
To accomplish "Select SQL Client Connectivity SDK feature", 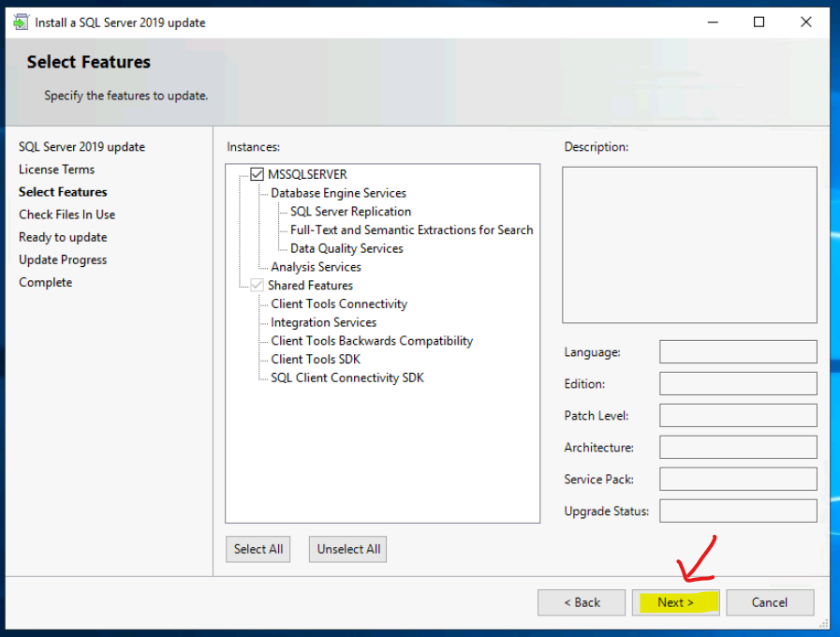I will (x=346, y=378).
